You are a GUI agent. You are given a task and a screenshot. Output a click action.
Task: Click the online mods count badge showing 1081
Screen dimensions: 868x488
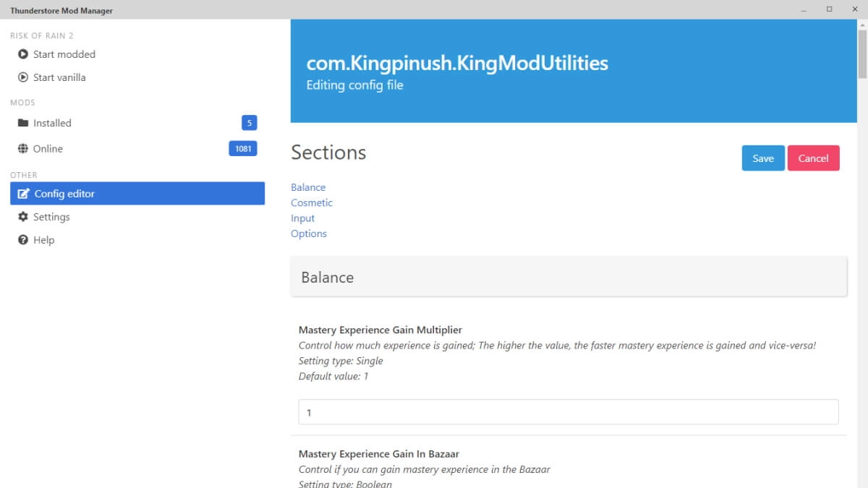coord(243,148)
